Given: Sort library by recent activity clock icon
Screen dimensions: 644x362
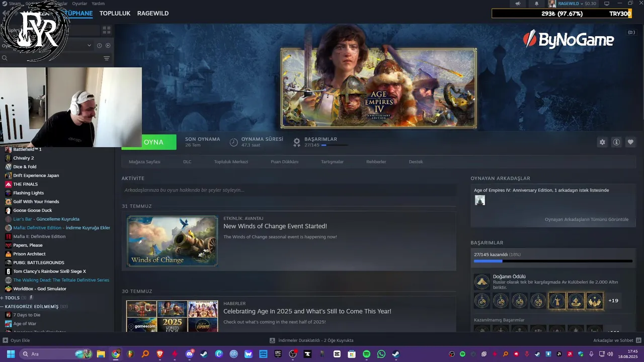Looking at the screenshot, I should pyautogui.click(x=100, y=45).
